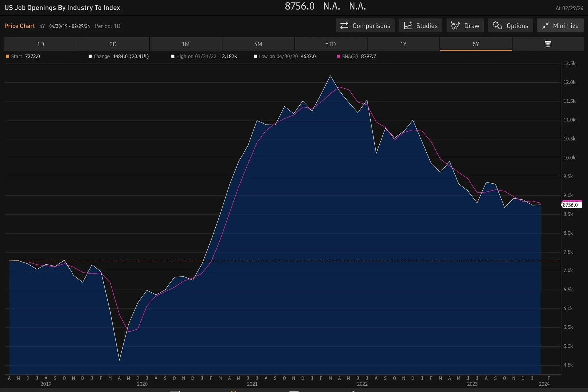
Task: Click the active 5Y range tab
Action: (x=476, y=44)
